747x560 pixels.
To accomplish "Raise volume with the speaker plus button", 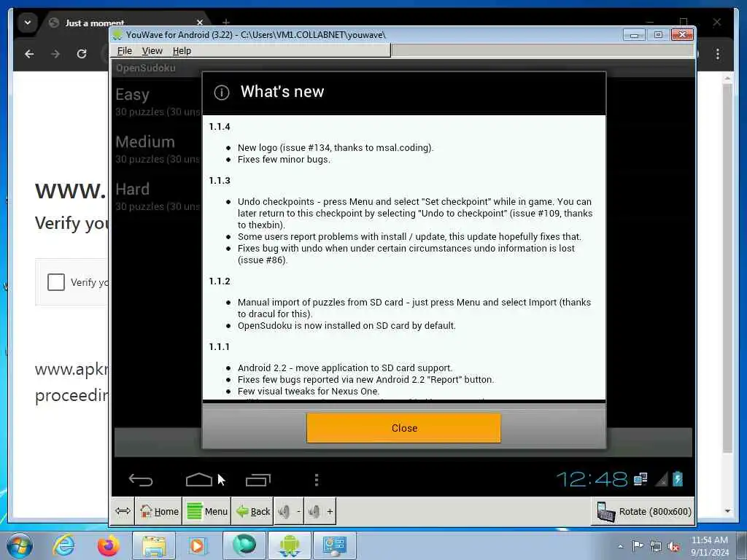I will tap(320, 511).
